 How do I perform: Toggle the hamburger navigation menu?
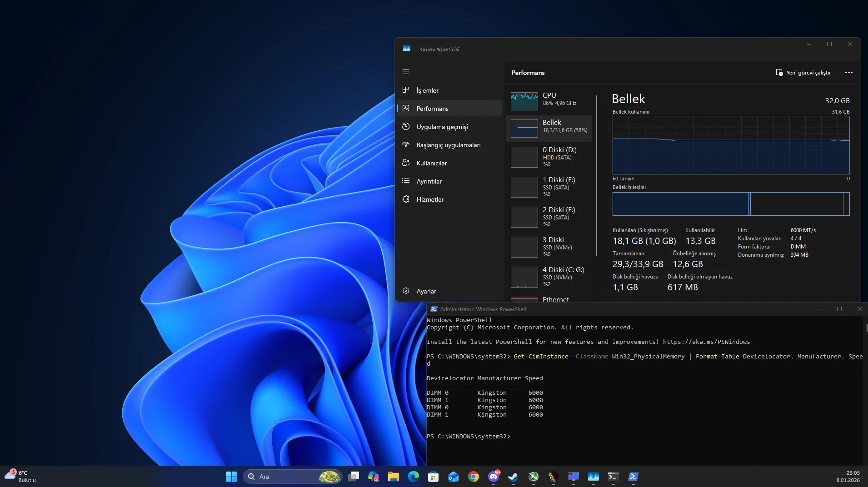tap(406, 72)
